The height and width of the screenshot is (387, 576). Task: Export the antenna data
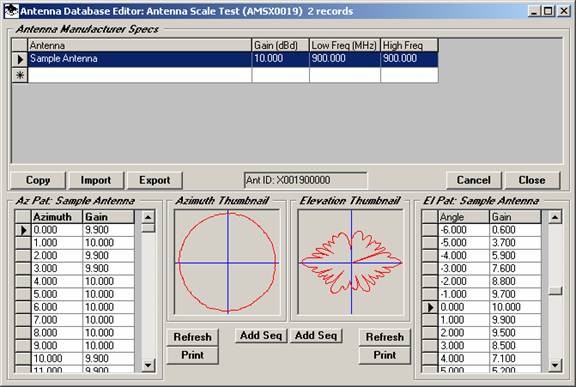[155, 180]
